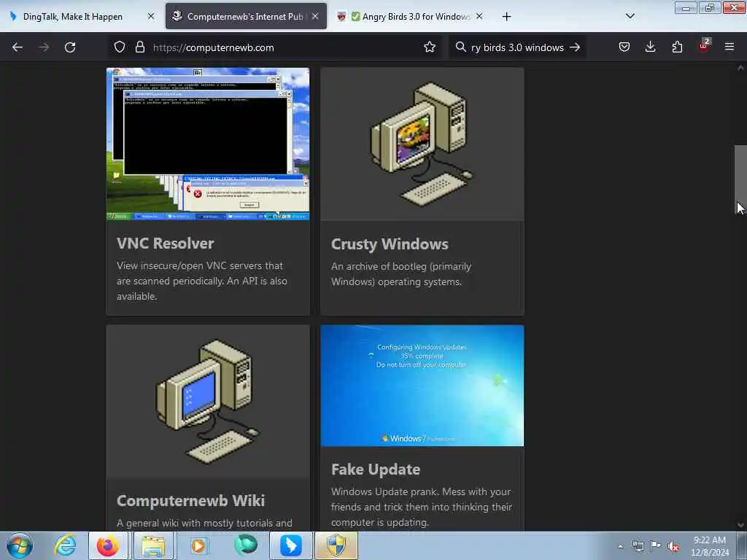Click the forward navigation arrow
This screenshot has width=747, height=560.
[x=44, y=47]
